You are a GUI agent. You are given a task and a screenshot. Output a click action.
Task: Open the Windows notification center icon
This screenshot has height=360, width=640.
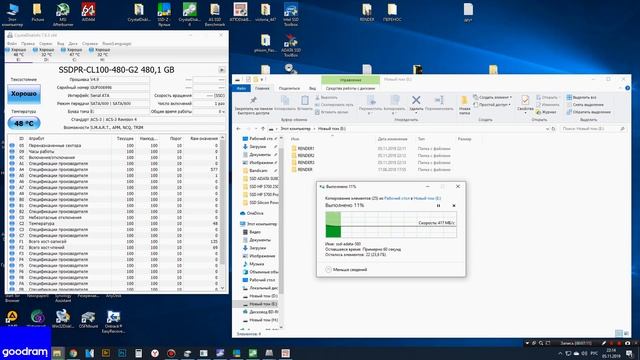(629, 353)
